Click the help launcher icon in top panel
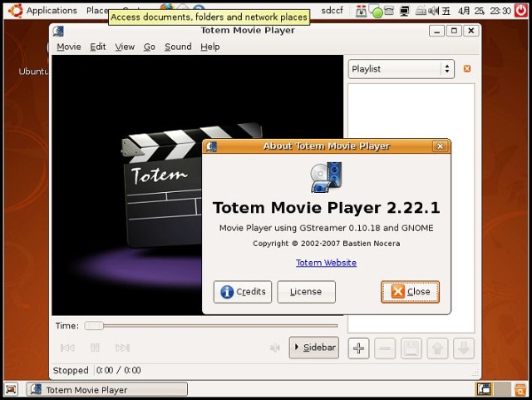This screenshot has height=400, width=532. [x=199, y=7]
